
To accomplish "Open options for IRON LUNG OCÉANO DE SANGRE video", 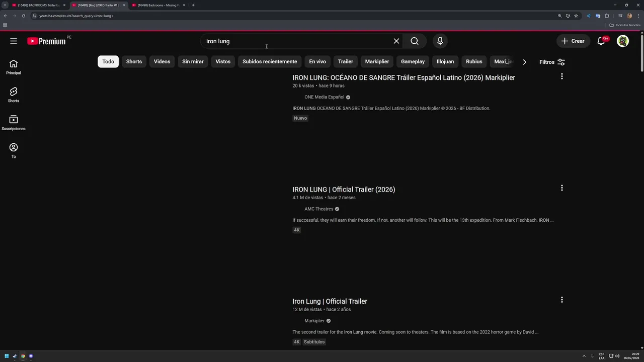I will pos(561,76).
